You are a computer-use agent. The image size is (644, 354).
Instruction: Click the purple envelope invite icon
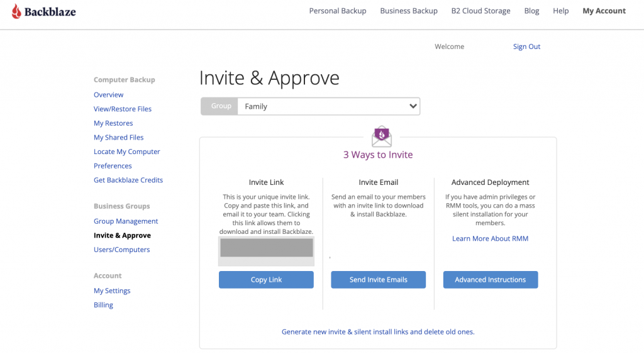click(382, 136)
